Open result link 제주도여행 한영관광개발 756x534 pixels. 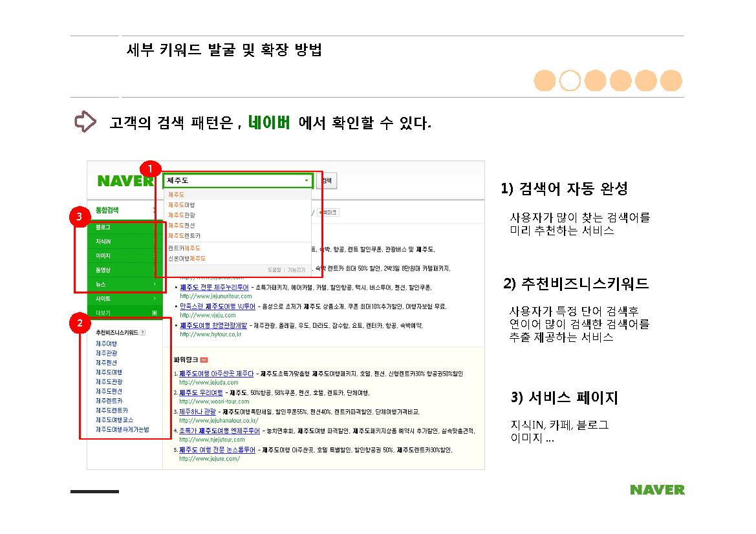(x=213, y=325)
